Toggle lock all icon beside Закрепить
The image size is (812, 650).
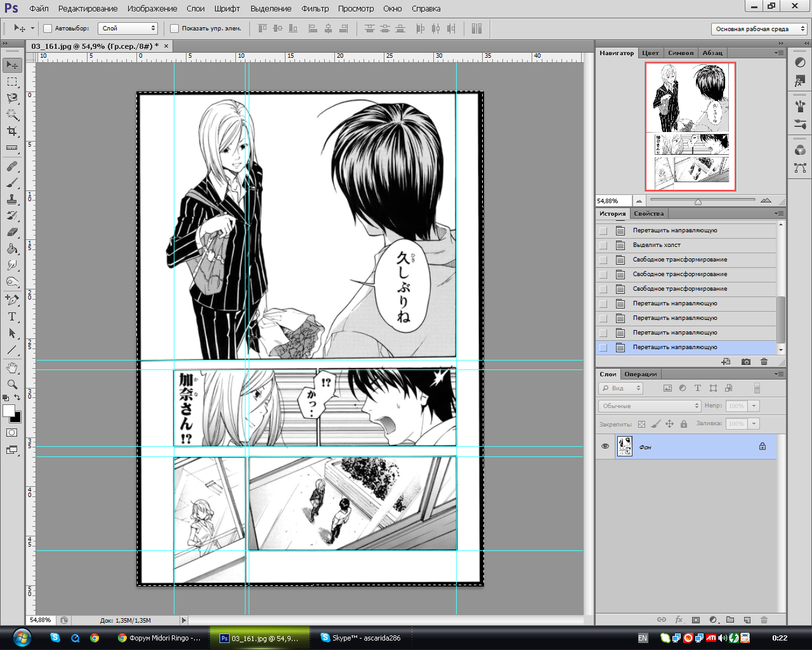pyautogui.click(x=684, y=424)
